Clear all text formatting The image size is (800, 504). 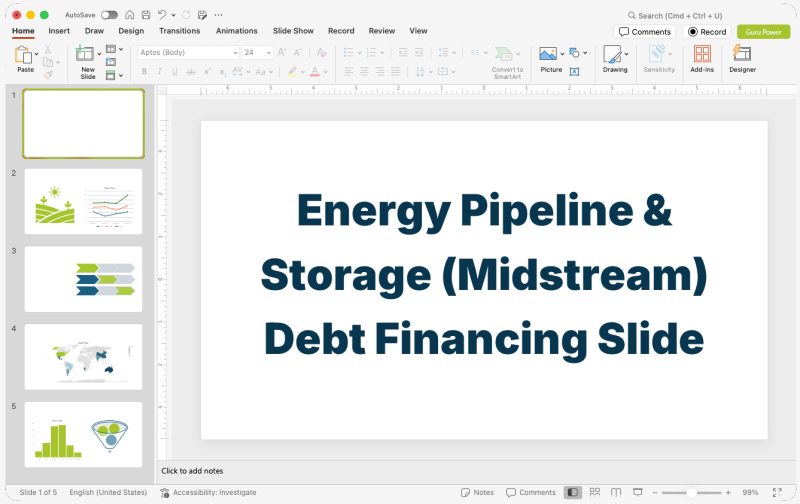point(321,52)
